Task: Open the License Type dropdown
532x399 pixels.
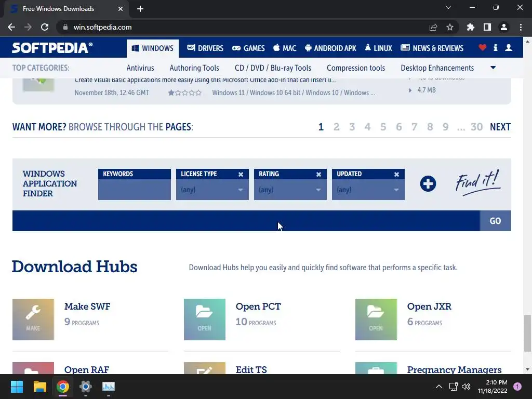Action: coord(212,190)
